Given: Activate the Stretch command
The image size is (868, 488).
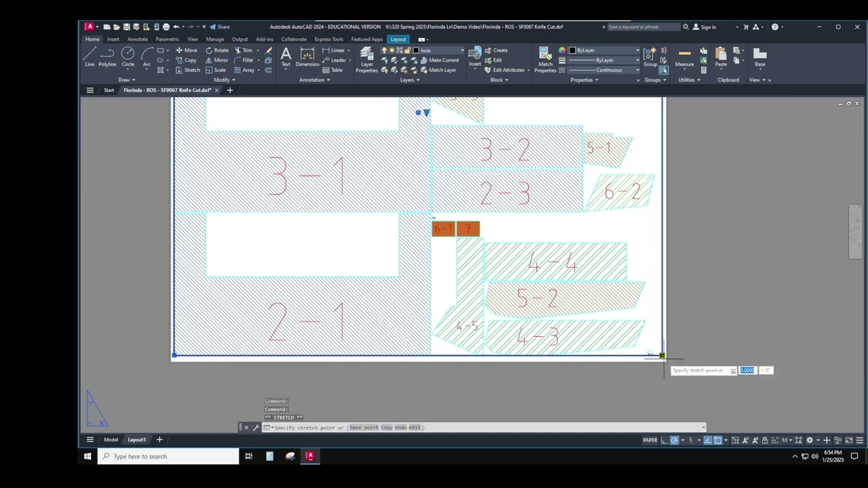Looking at the screenshot, I should pos(188,70).
